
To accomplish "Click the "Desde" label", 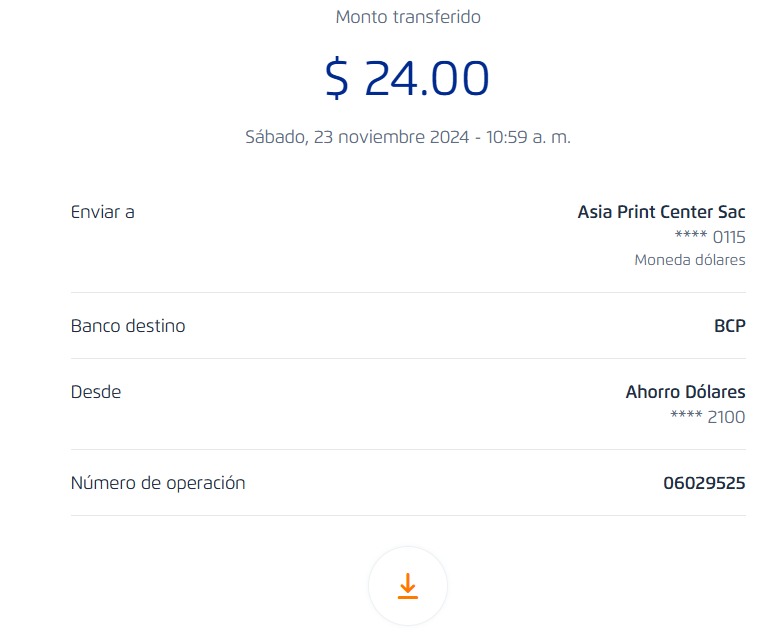I will (x=96, y=392).
